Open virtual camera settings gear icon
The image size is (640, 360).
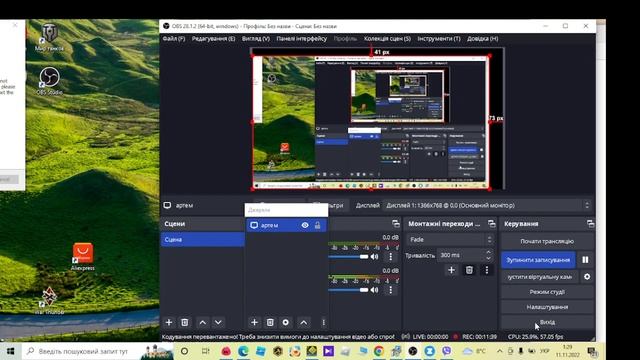pyautogui.click(x=587, y=277)
